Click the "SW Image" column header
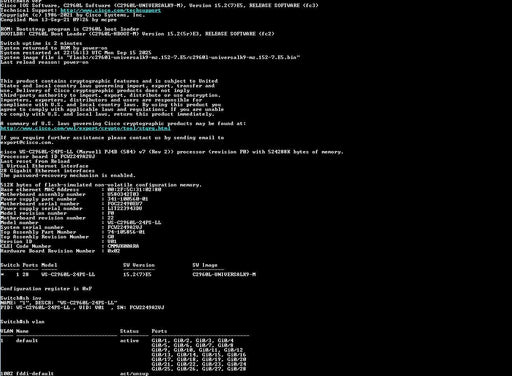 point(205,265)
